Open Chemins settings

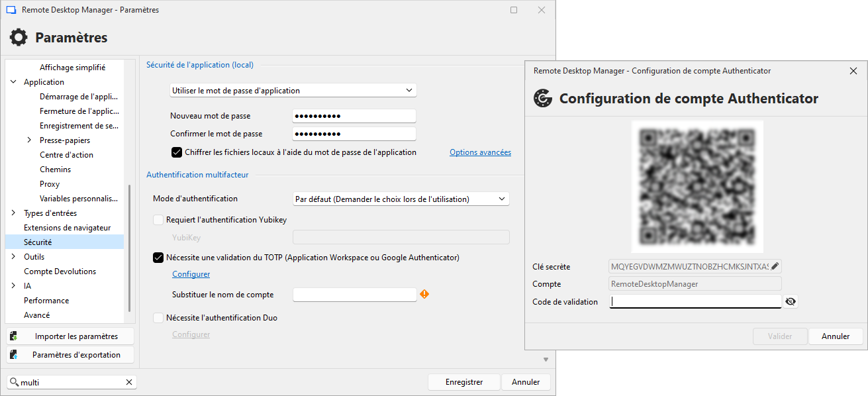(x=55, y=170)
